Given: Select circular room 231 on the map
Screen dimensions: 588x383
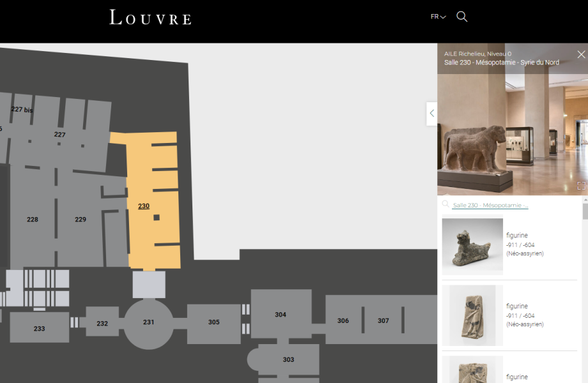Looking at the screenshot, I should pyautogui.click(x=148, y=322).
